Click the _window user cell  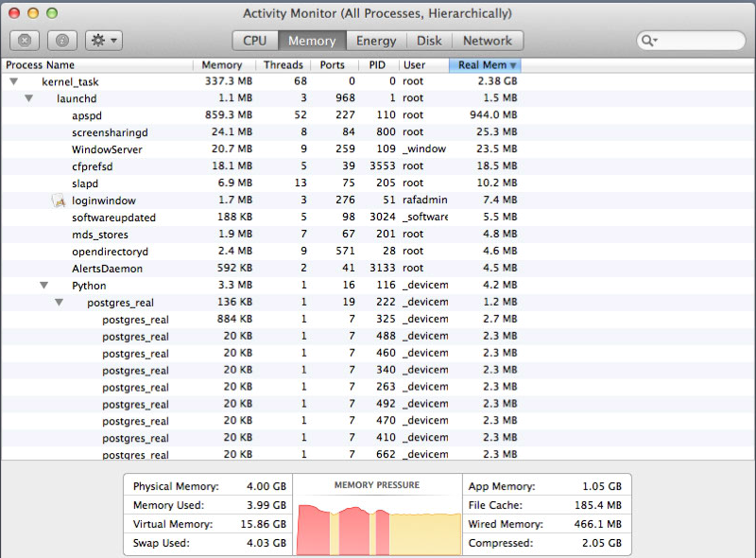(x=424, y=149)
